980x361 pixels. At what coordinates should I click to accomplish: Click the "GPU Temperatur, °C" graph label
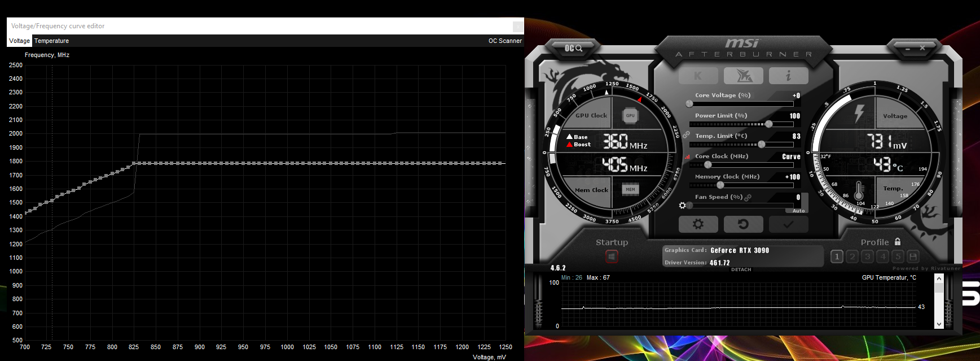coord(889,277)
